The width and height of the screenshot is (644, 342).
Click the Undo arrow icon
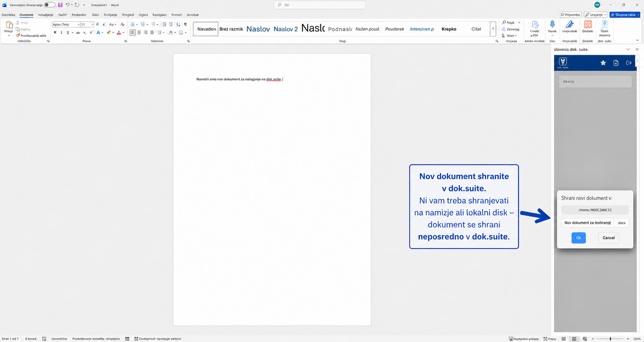pyautogui.click(x=67, y=5)
